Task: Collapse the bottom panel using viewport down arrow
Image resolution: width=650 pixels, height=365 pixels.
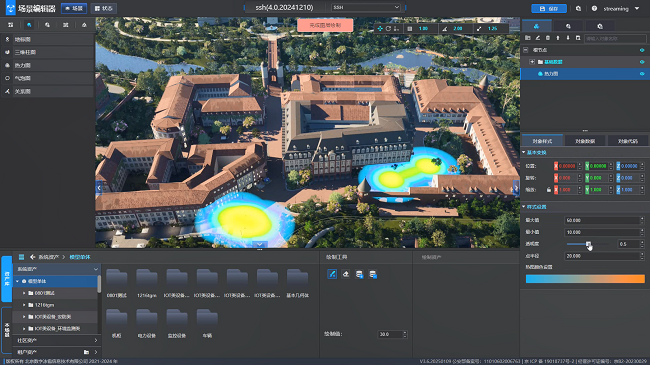Action: click(x=260, y=244)
